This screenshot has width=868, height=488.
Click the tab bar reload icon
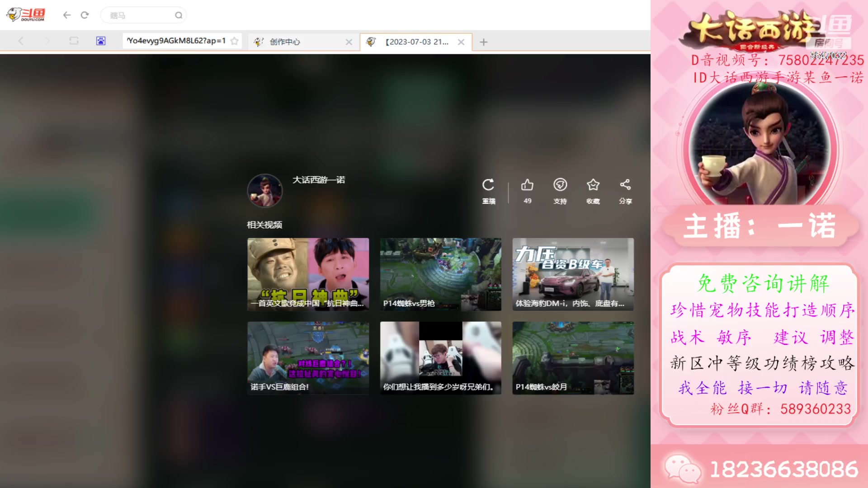[x=74, y=41]
